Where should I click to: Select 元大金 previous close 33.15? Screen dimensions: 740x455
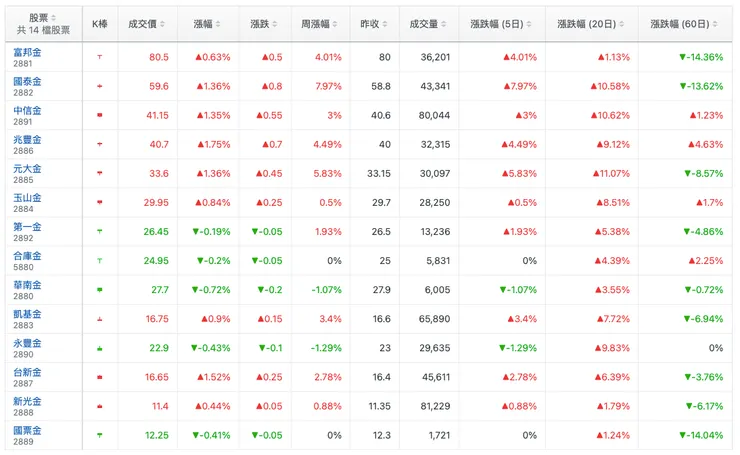379,173
